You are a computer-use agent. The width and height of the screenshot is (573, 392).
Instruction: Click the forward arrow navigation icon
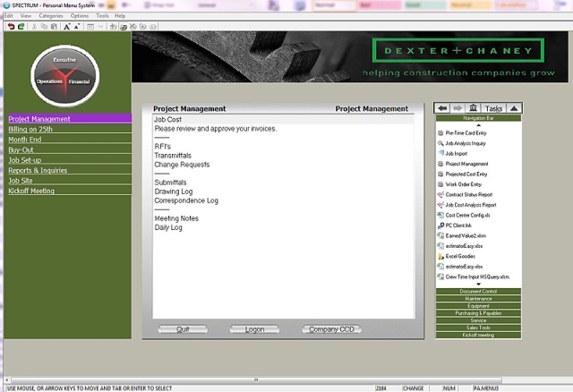pyautogui.click(x=458, y=108)
